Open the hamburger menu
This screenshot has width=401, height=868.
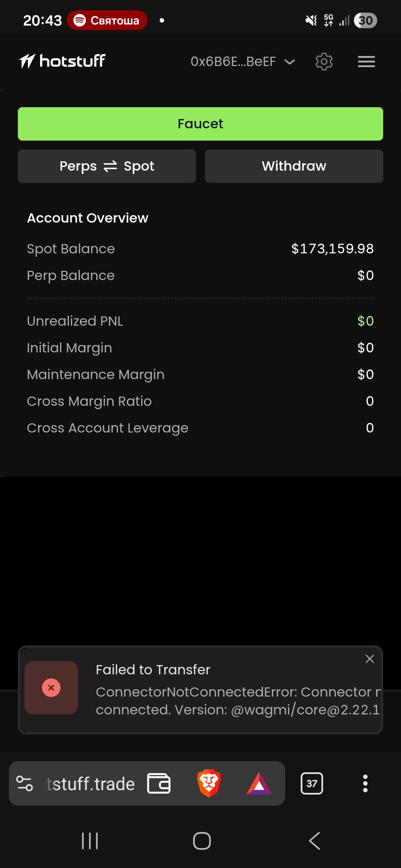(366, 62)
